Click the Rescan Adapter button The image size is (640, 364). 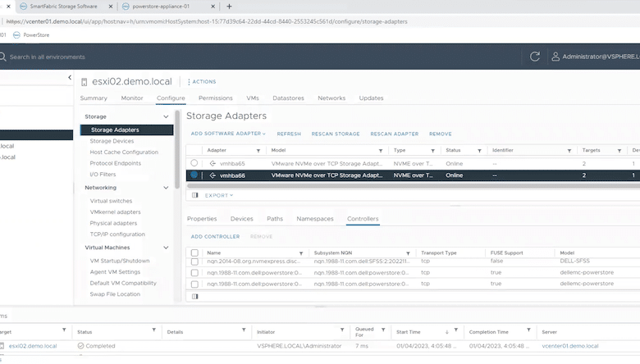[395, 134]
